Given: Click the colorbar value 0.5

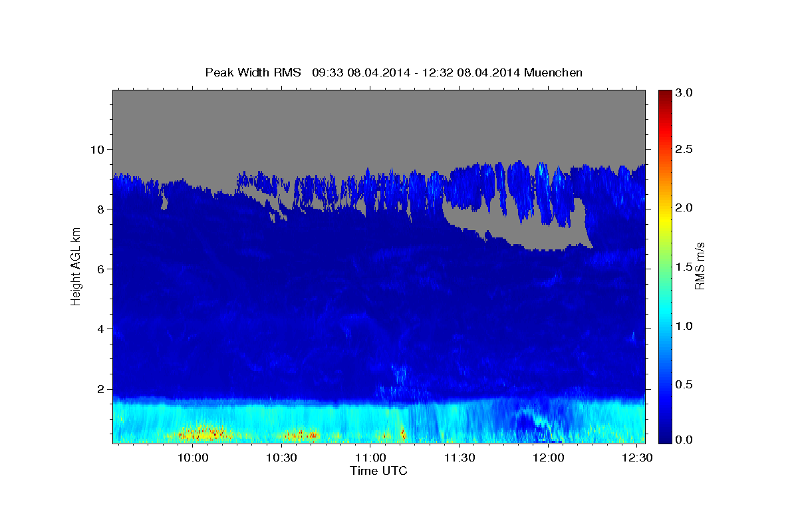Looking at the screenshot, I should click(684, 384).
